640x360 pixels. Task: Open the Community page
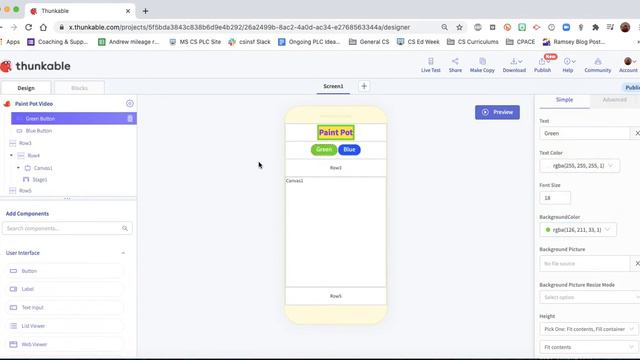coord(598,65)
